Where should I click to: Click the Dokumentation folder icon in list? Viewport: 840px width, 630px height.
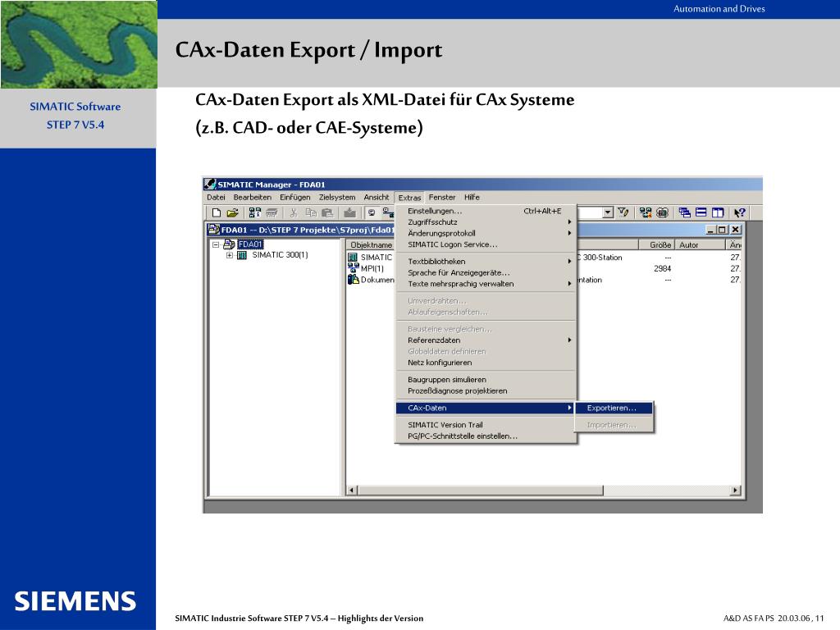pos(354,280)
